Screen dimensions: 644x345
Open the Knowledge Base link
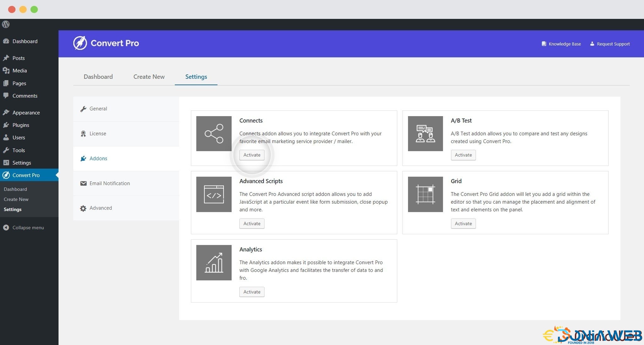(x=561, y=44)
